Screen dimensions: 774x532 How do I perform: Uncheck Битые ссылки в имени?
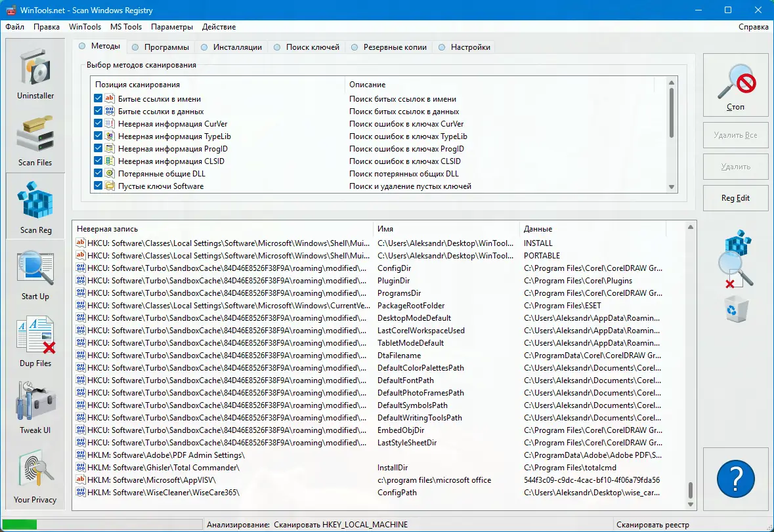98,98
